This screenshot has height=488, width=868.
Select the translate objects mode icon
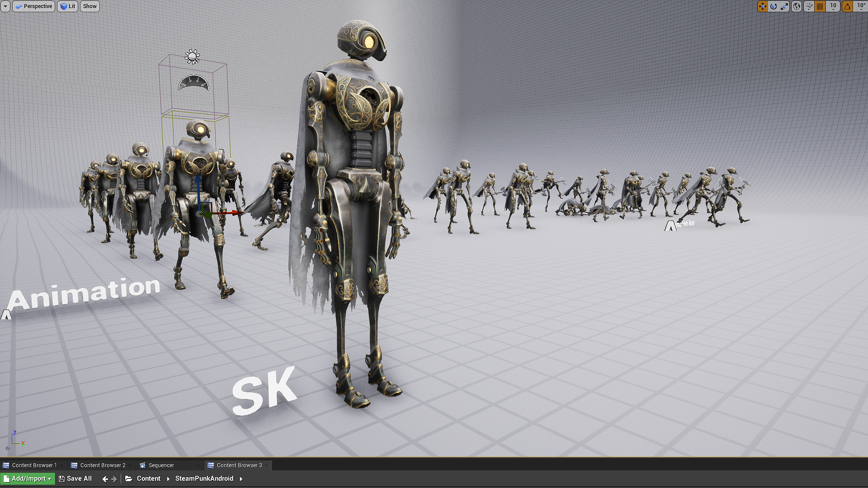click(763, 6)
